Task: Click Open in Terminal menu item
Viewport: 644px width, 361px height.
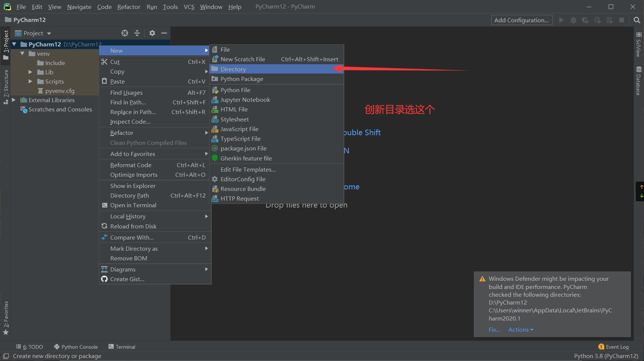Action: tap(155, 205)
